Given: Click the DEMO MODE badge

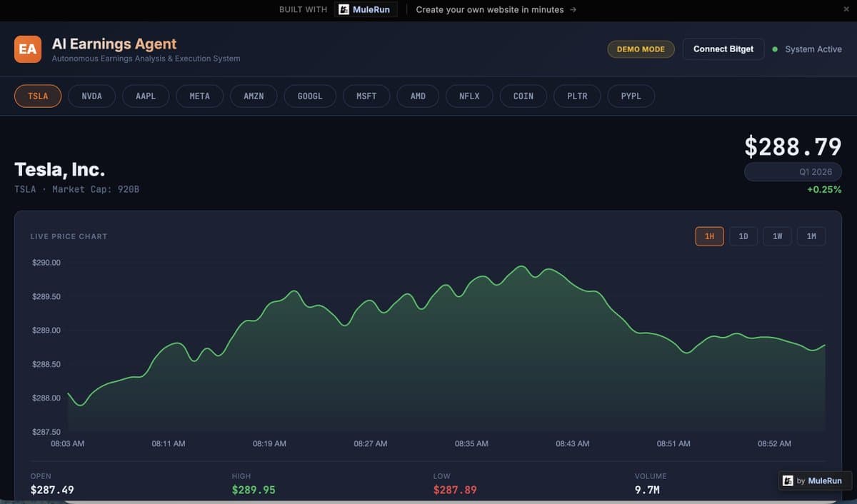Looking at the screenshot, I should 641,49.
